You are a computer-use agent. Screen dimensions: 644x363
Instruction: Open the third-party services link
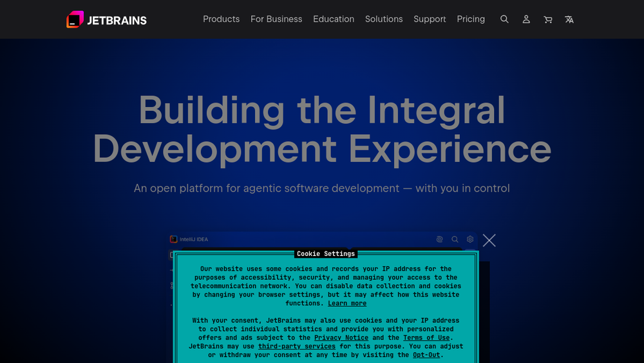pos(297,346)
